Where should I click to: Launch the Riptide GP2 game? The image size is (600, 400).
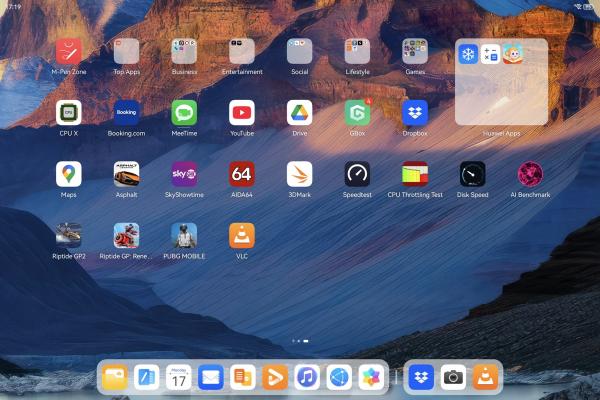pyautogui.click(x=69, y=235)
